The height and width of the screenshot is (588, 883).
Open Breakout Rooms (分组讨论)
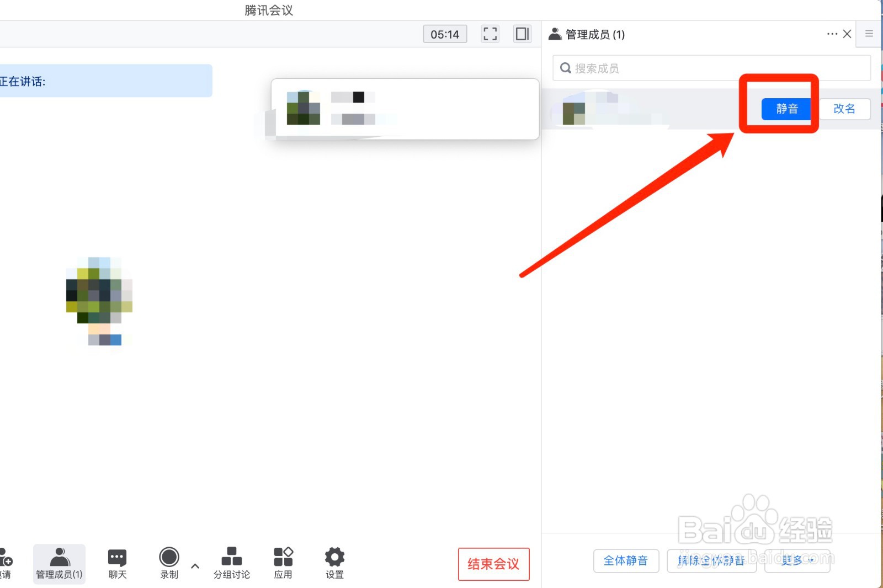pos(231,563)
